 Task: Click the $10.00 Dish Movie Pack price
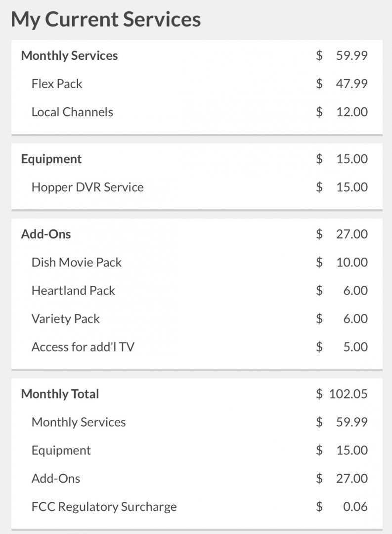342,263
